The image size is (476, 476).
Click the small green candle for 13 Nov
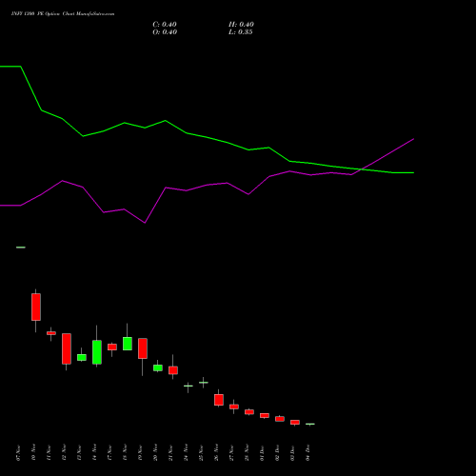pos(82,357)
